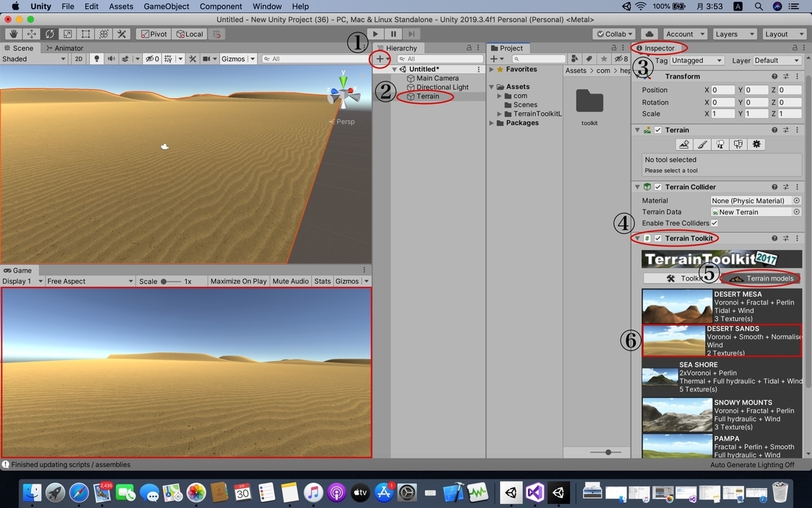Image resolution: width=812 pixels, height=508 pixels.
Task: Click the Step frame button
Action: (x=411, y=34)
